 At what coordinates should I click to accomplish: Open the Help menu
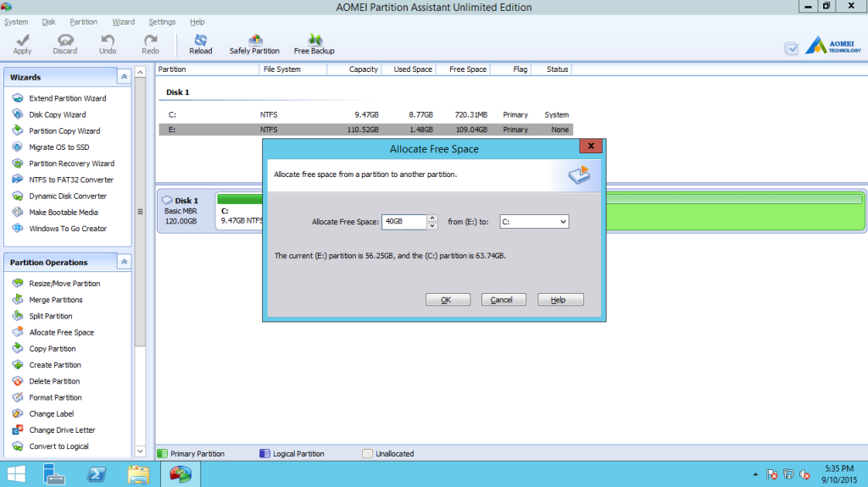coord(197,21)
